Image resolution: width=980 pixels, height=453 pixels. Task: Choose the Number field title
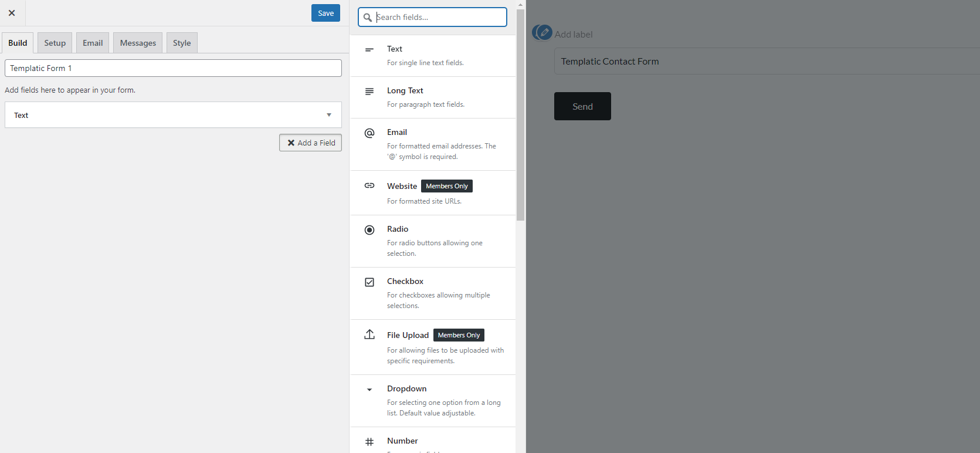click(x=402, y=441)
